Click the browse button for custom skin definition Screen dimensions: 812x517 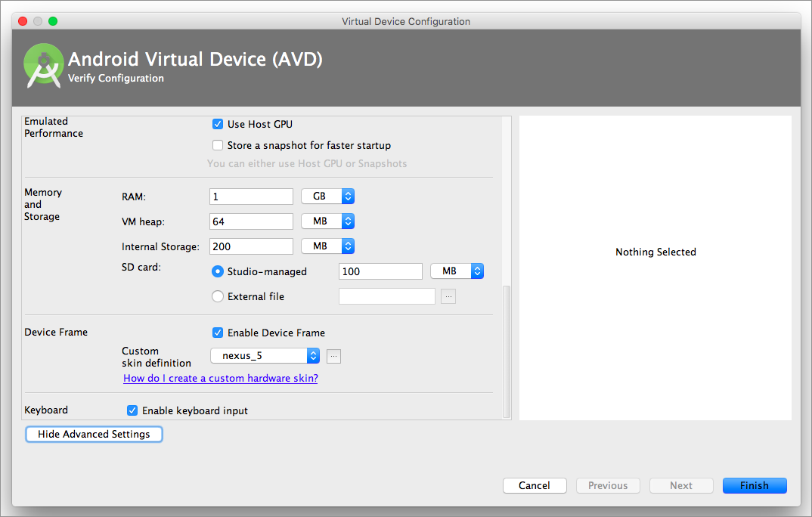[334, 356]
